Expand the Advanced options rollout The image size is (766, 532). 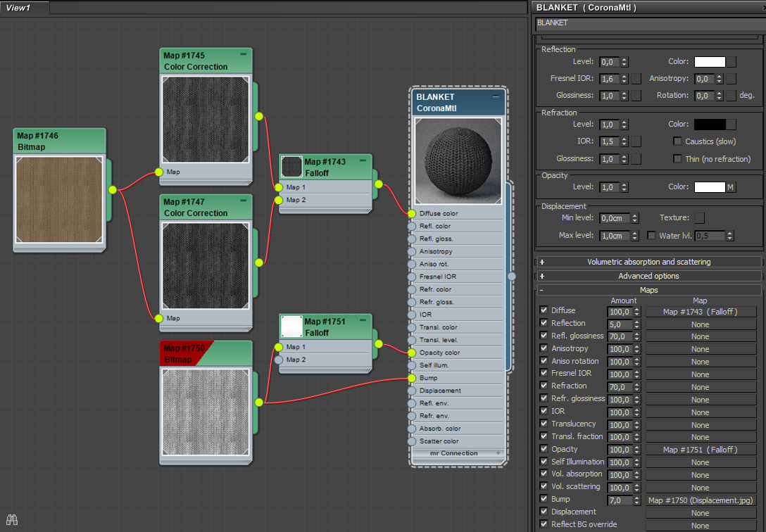648,277
